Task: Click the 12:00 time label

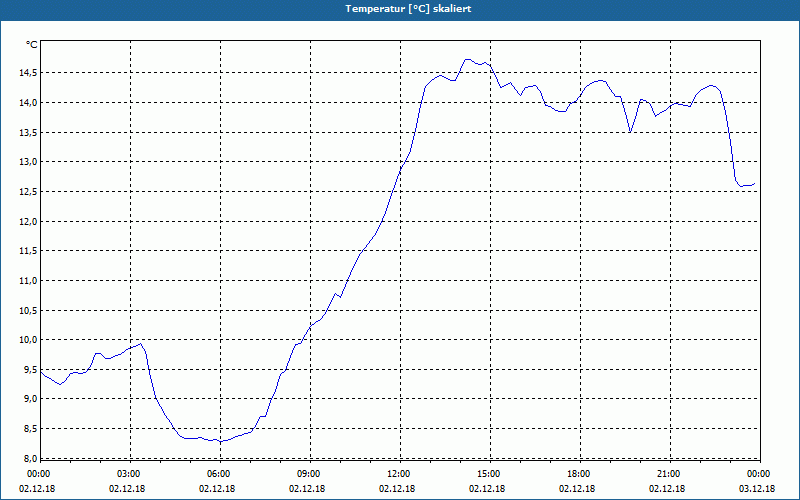Action: click(400, 474)
